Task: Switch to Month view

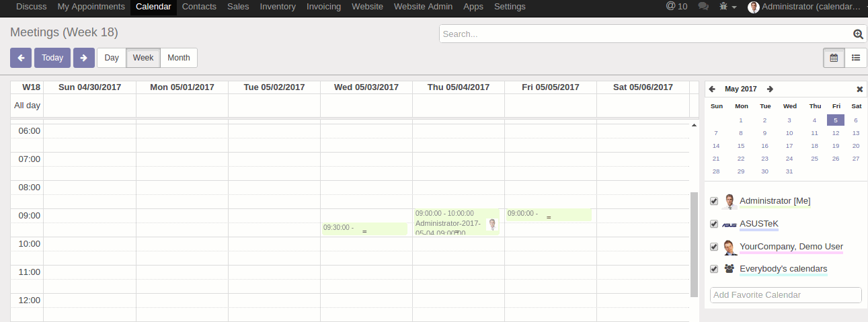Action: tap(179, 58)
